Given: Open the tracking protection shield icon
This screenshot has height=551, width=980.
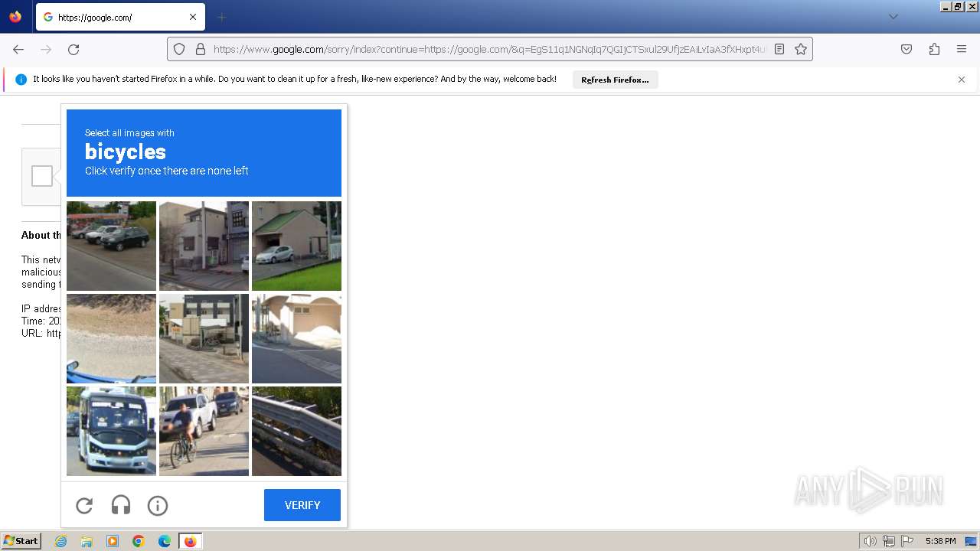Looking at the screenshot, I should 179,49.
